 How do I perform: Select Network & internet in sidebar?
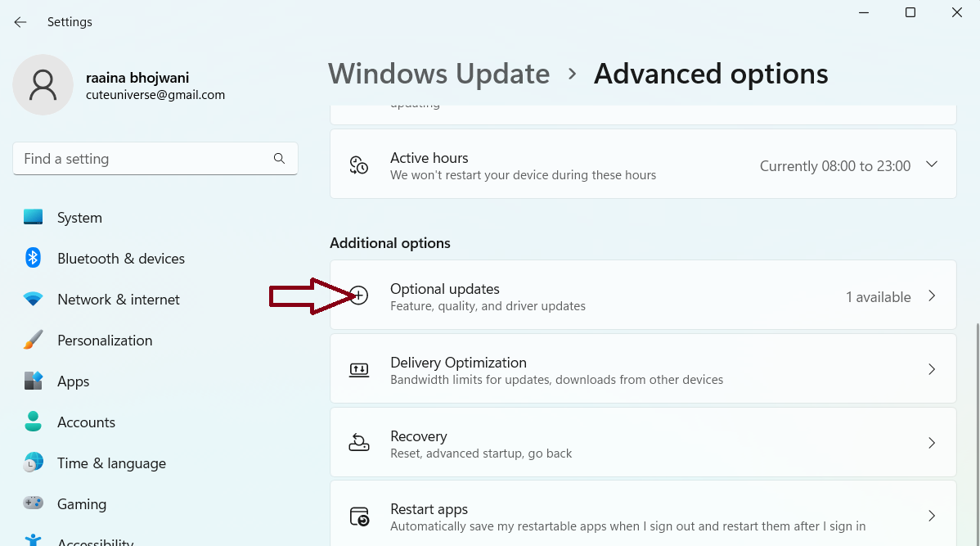click(x=119, y=300)
